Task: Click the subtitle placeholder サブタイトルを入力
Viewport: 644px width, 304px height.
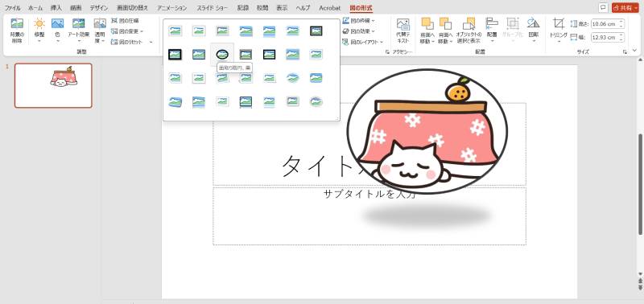Action: (x=369, y=195)
